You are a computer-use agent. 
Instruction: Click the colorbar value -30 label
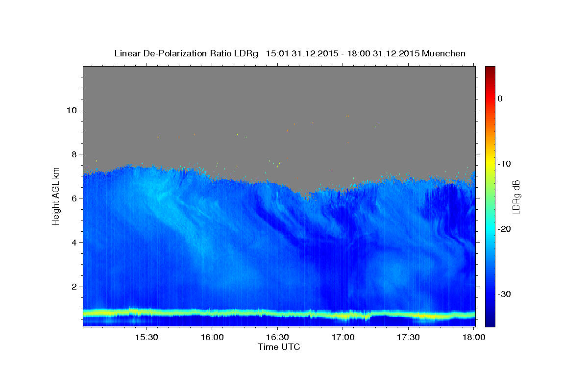(x=504, y=294)
